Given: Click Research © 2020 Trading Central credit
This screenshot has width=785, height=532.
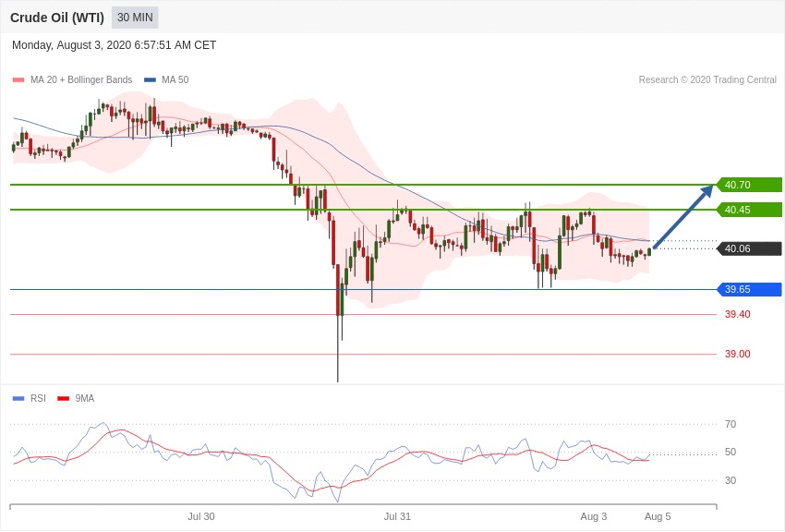Looking at the screenshot, I should [707, 79].
